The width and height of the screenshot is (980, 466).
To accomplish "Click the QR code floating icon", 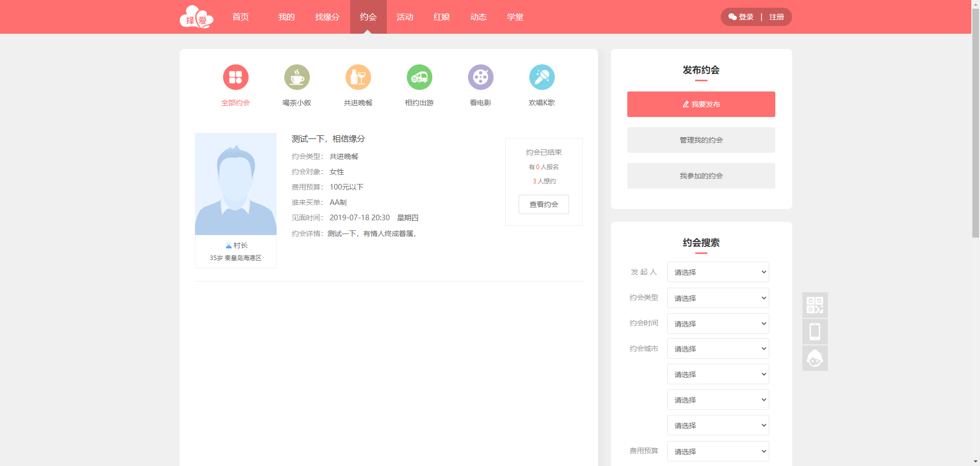I will 815,305.
